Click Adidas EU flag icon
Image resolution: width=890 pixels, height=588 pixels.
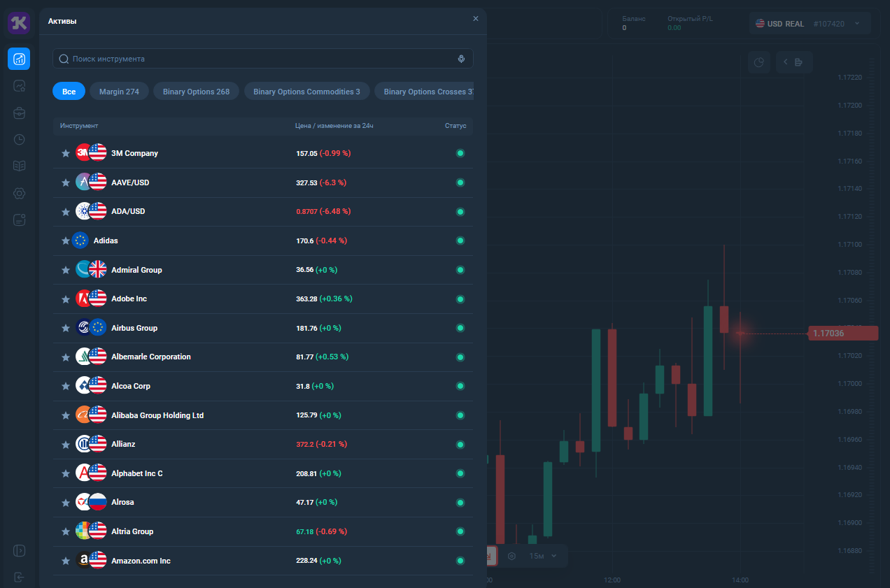[x=80, y=241]
